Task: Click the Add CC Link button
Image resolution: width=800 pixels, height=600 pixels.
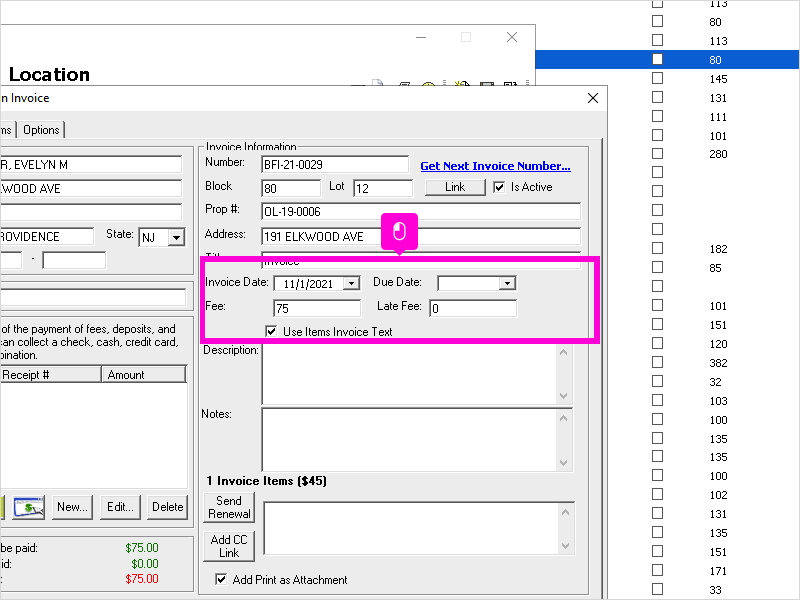Action: click(229, 546)
